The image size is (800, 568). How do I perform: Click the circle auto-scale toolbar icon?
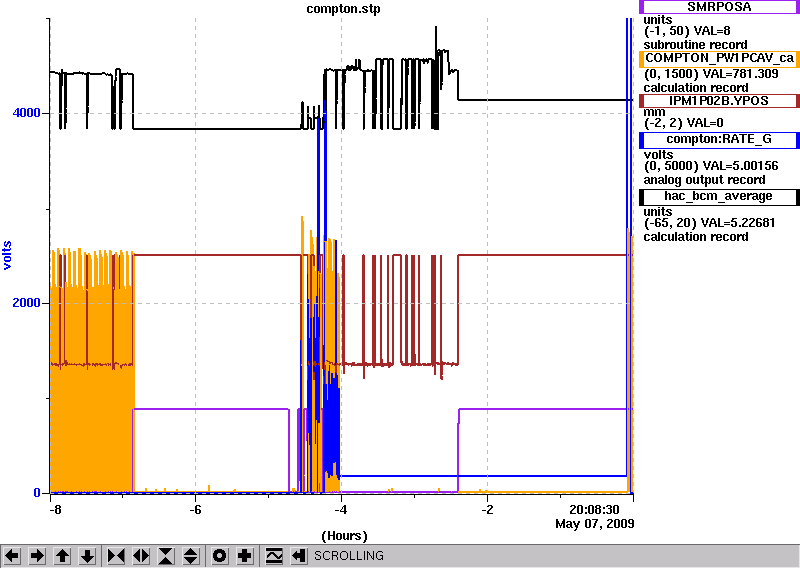[220, 555]
